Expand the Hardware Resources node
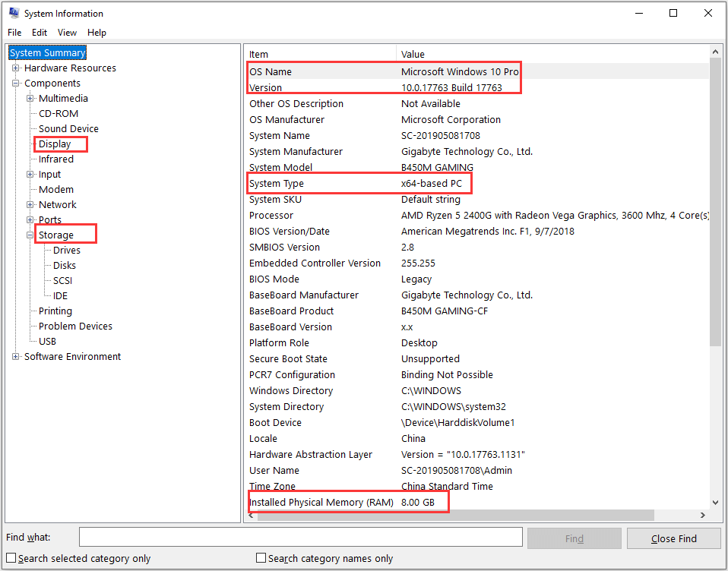Image resolution: width=728 pixels, height=571 pixels. [x=17, y=68]
